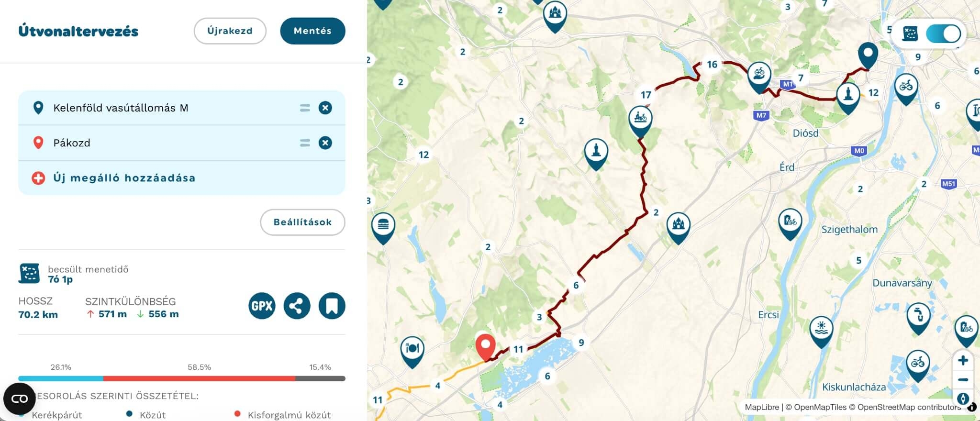This screenshot has width=980, height=421.
Task: Download the route as GPX
Action: pos(262,306)
